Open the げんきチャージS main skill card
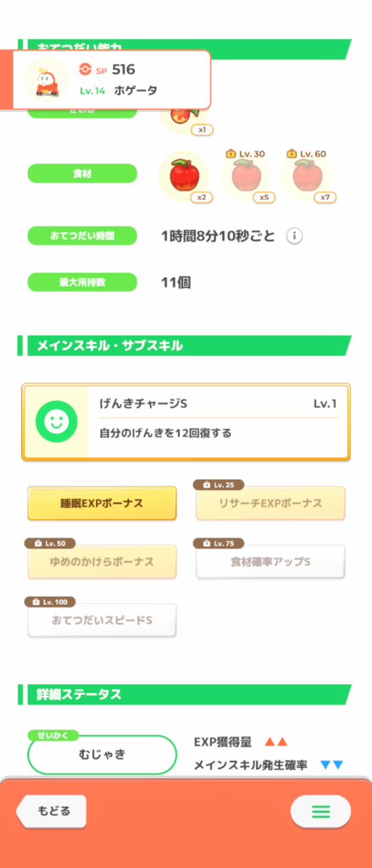Screen dimensions: 372x868 click(186, 422)
